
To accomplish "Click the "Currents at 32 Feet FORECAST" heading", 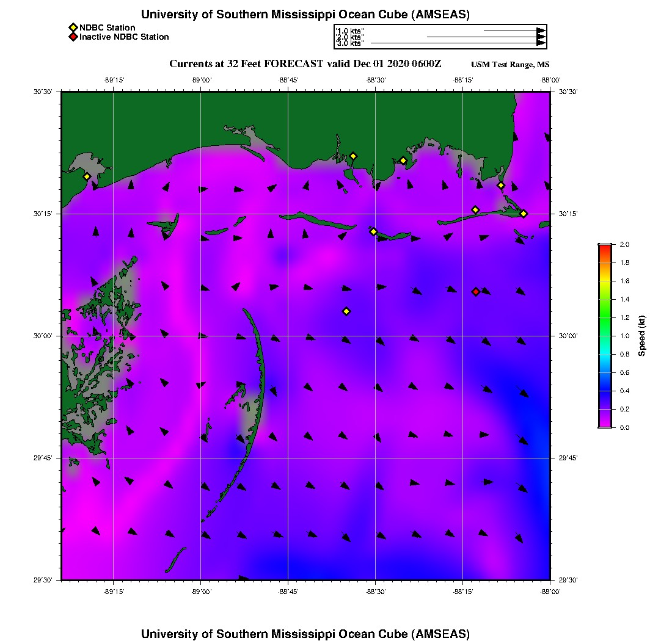I will [246, 64].
